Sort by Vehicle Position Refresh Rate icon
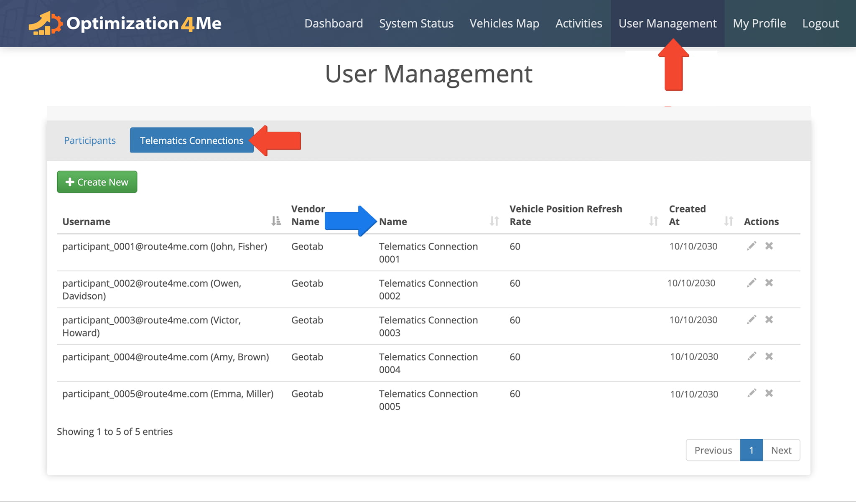This screenshot has width=856, height=504. tap(654, 221)
